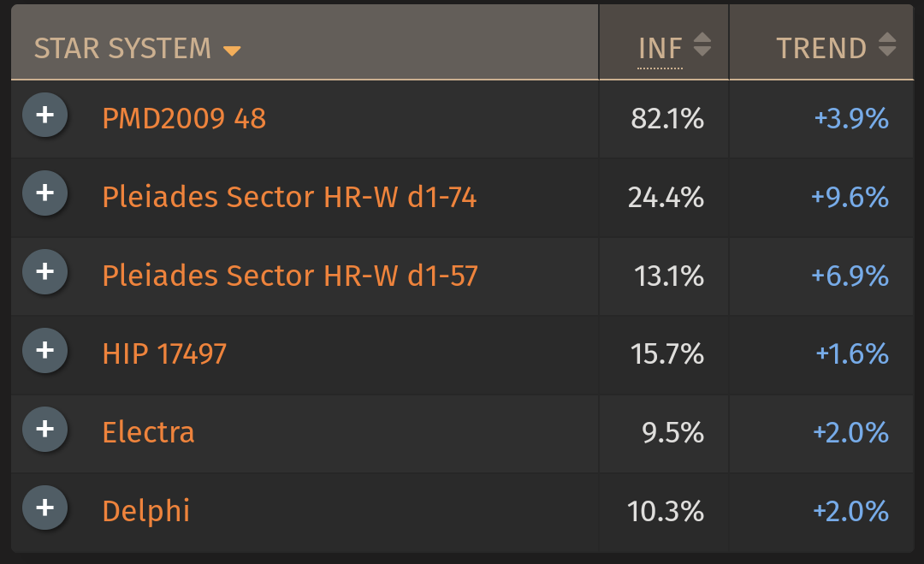Click the TREND column header label

click(x=820, y=48)
